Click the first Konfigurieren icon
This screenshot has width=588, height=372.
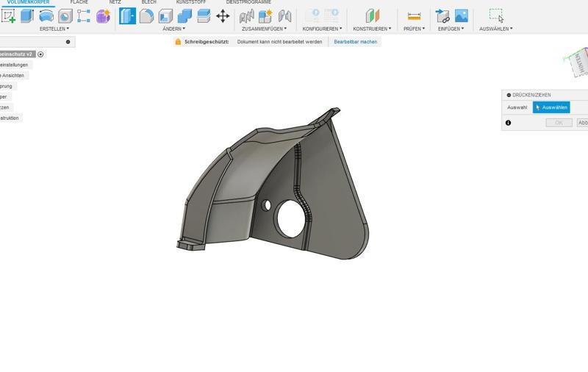pos(312,15)
